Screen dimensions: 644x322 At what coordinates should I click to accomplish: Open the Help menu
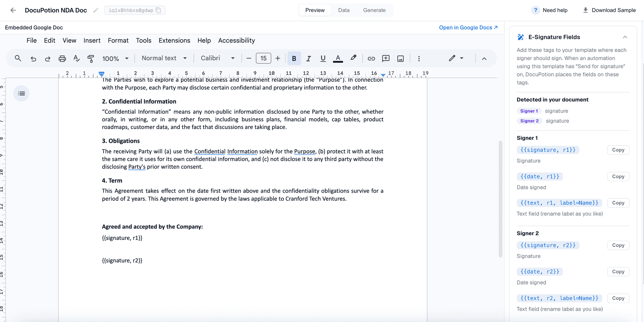point(204,41)
